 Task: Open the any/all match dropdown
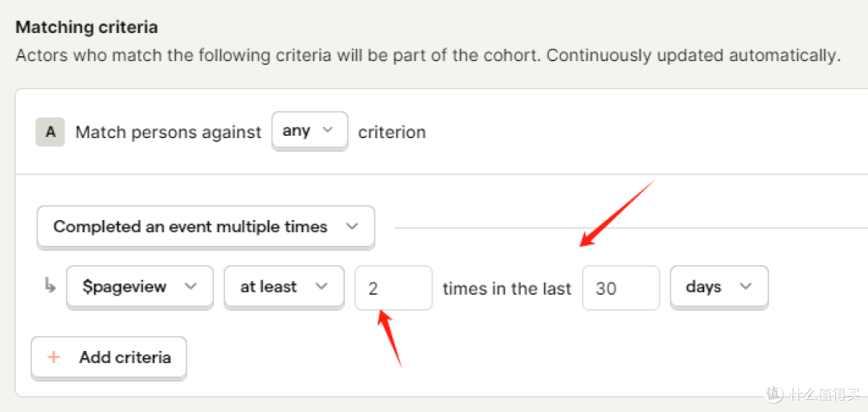point(309,131)
